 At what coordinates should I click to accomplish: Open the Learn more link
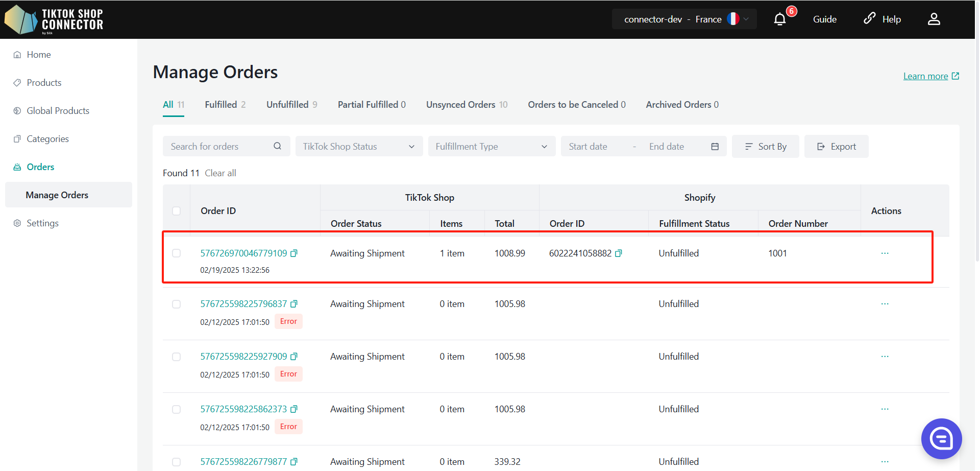pyautogui.click(x=932, y=76)
